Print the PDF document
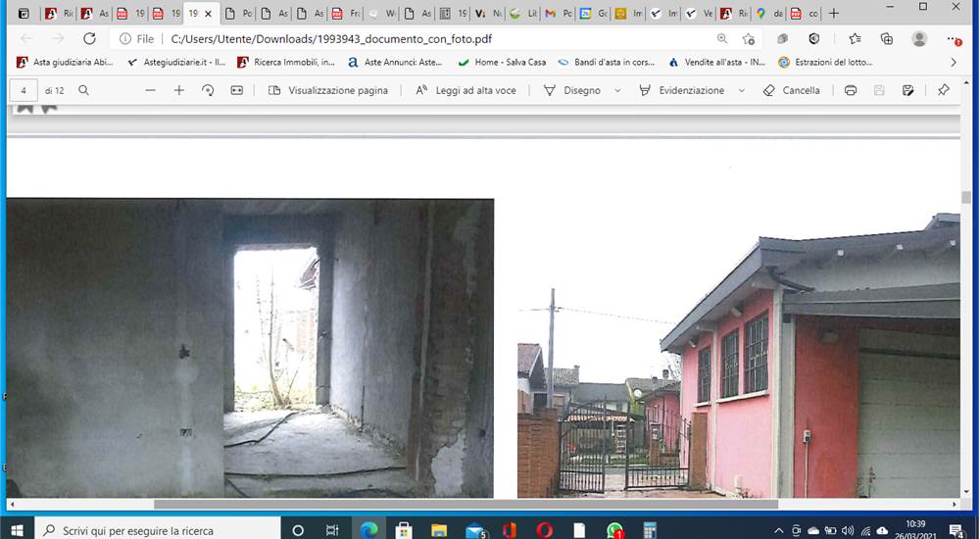The height and width of the screenshot is (539, 980). coord(850,91)
